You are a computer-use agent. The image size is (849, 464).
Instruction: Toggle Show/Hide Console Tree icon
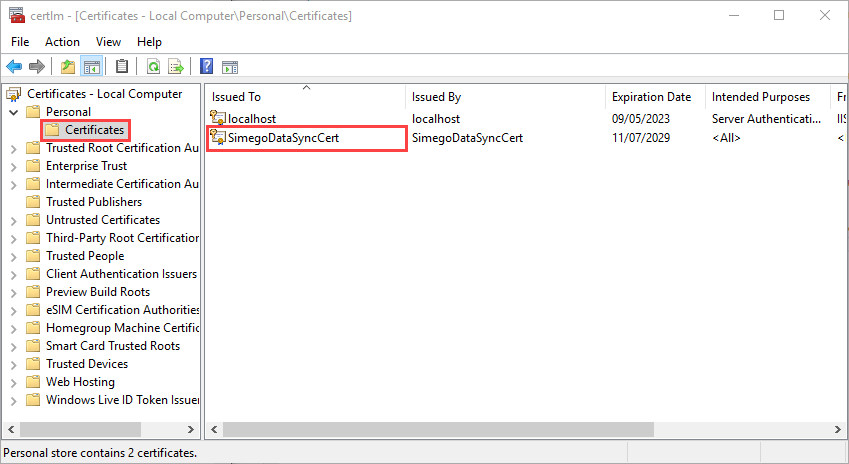[x=92, y=67]
